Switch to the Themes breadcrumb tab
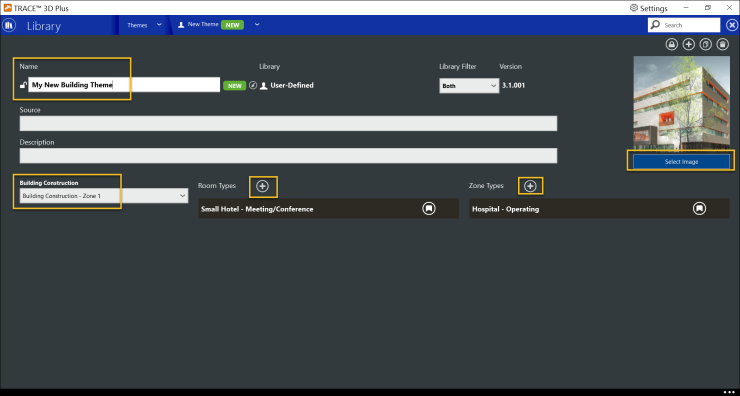This screenshot has width=740, height=396. coord(137,25)
